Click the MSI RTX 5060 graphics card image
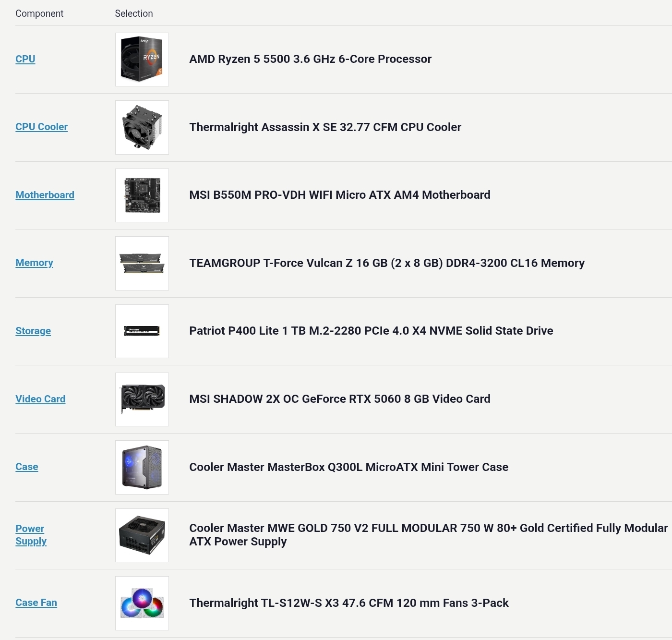 [142, 399]
